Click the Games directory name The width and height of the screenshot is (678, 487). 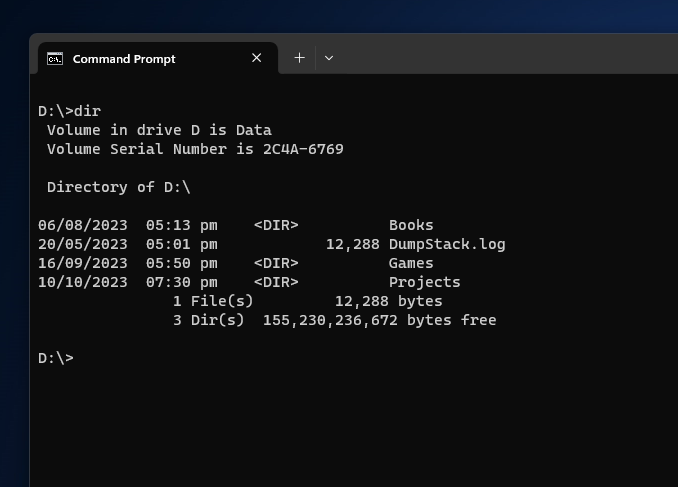pyautogui.click(x=411, y=263)
